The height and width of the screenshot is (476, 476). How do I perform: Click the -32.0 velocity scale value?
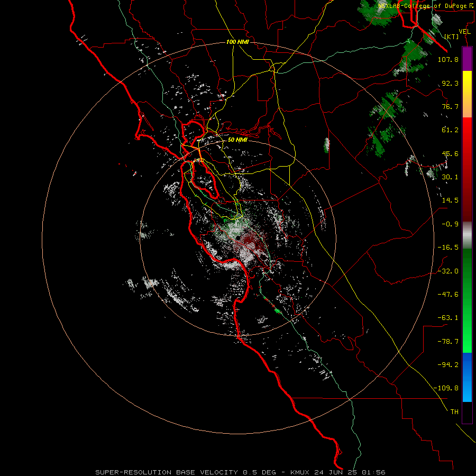click(x=448, y=271)
